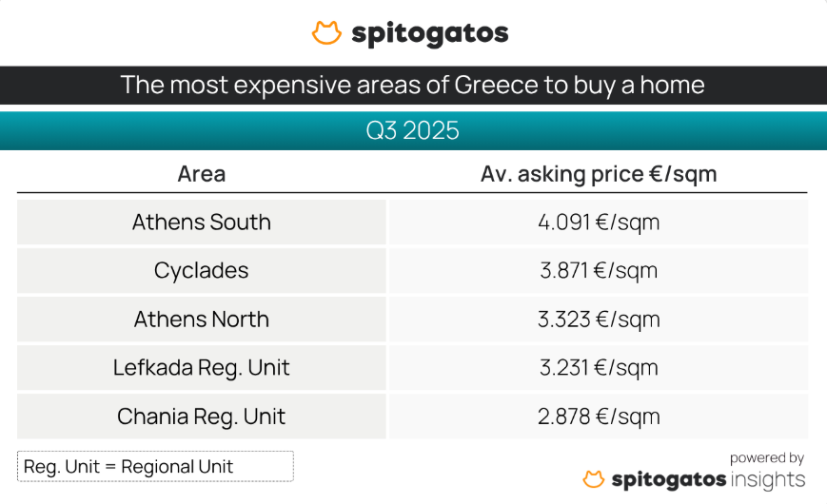Click the spitogatos insights cat icon at bottom
The width and height of the screenshot is (827, 504).
594,479
